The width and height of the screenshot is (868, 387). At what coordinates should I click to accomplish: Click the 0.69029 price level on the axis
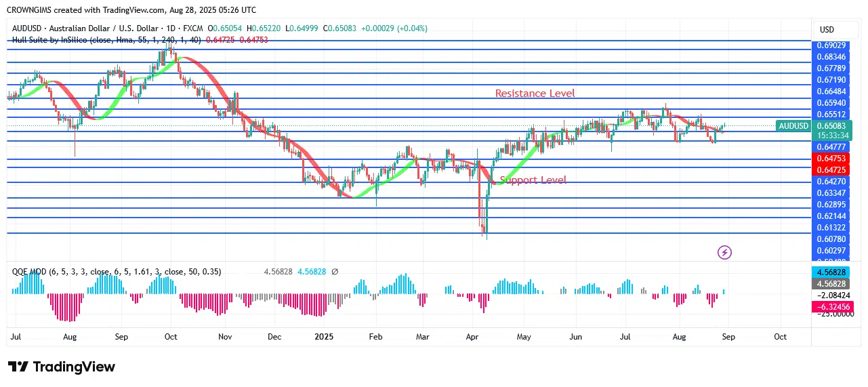click(831, 45)
